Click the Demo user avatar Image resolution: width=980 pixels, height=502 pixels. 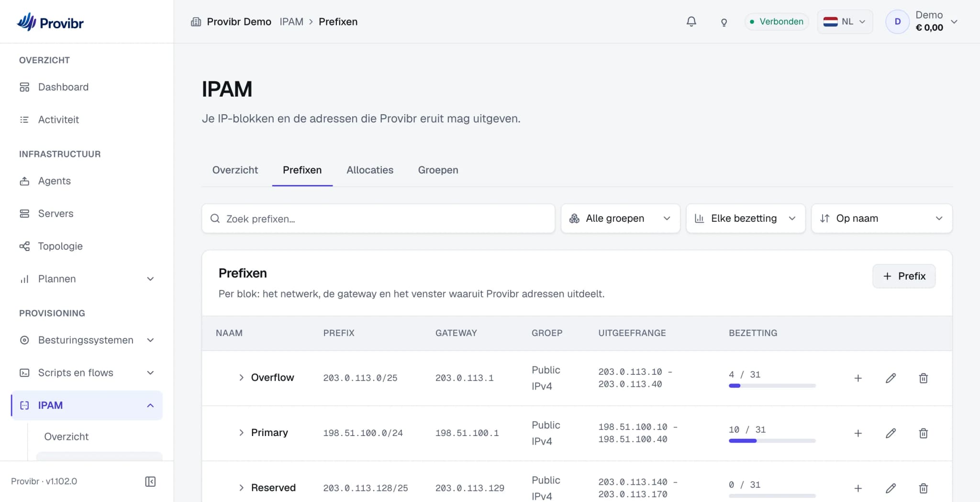pyautogui.click(x=897, y=22)
